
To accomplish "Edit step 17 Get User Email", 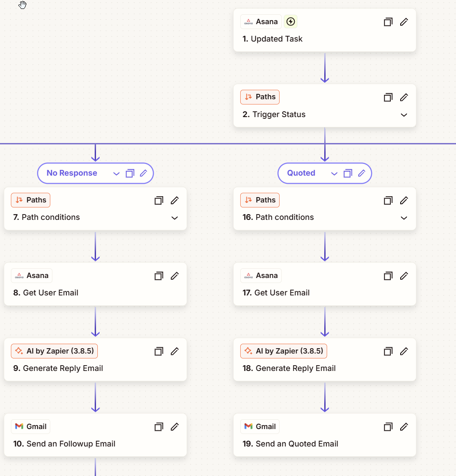I will (x=404, y=276).
